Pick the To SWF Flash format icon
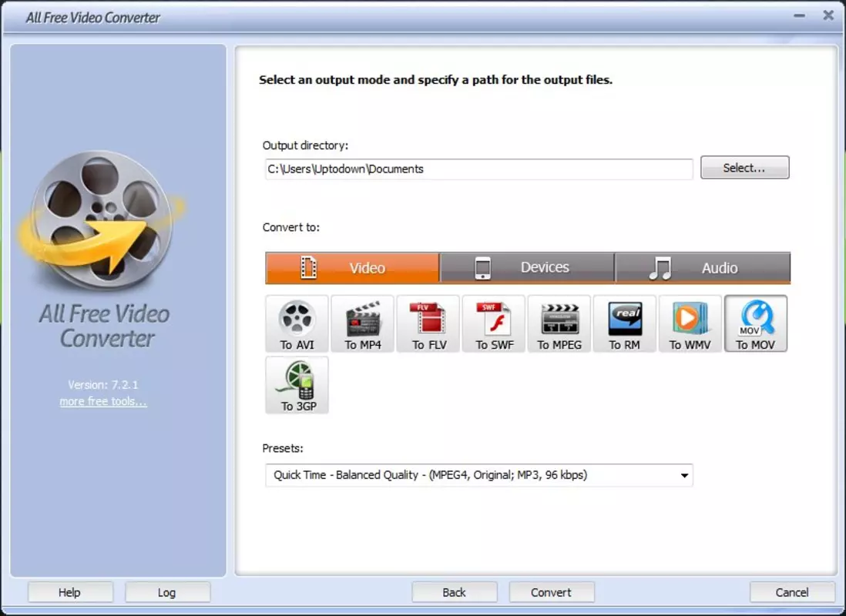Screen dimensions: 846x616 494,323
